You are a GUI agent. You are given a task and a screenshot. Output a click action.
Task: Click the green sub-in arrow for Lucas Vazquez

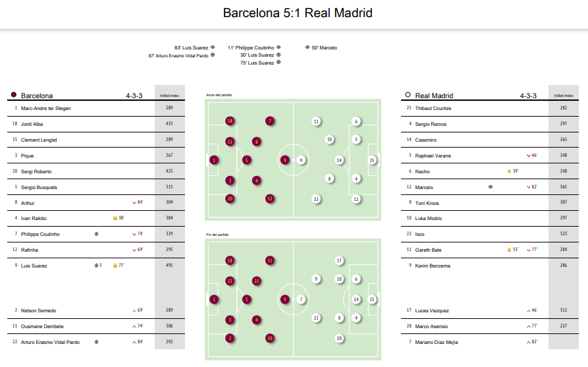tap(528, 311)
